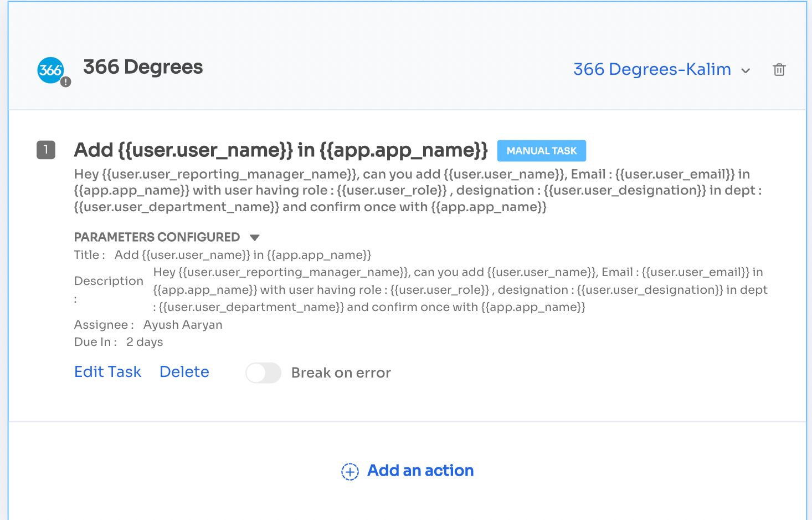This screenshot has height=520, width=812.
Task: Click the task heading Add {{user.user_name}} in {{app.app_name}}
Action: [x=281, y=150]
